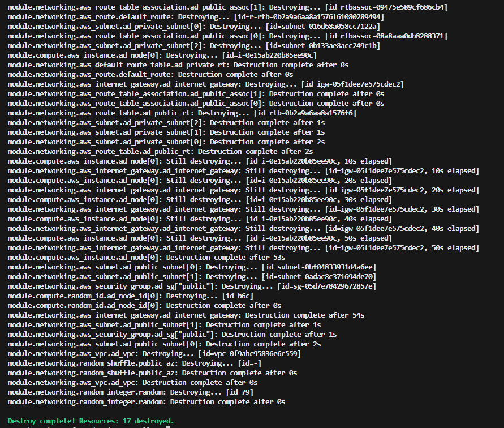Viewport: 504px width, 428px height.
Task: Select the ad_node[0] 'Still destroying' 40s elapsed line
Action: pos(200,219)
